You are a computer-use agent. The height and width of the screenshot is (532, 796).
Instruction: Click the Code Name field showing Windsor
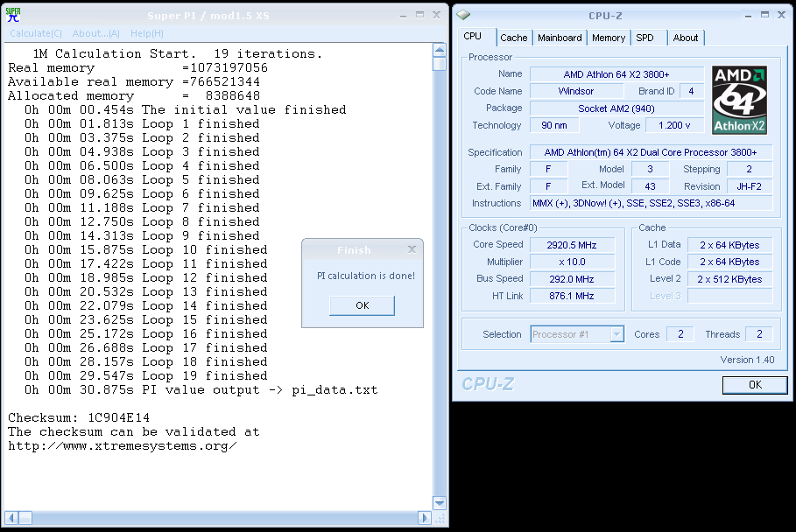pos(576,91)
